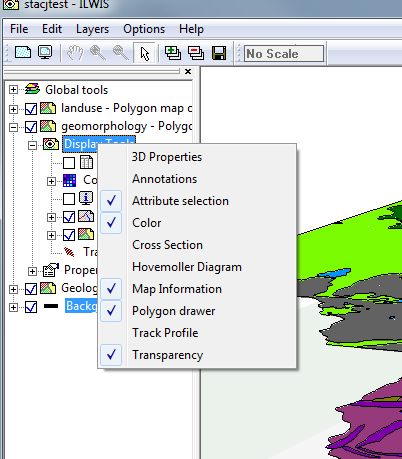Collapse the geomorphology layer tree
This screenshot has height=459, width=402.
(x=13, y=127)
